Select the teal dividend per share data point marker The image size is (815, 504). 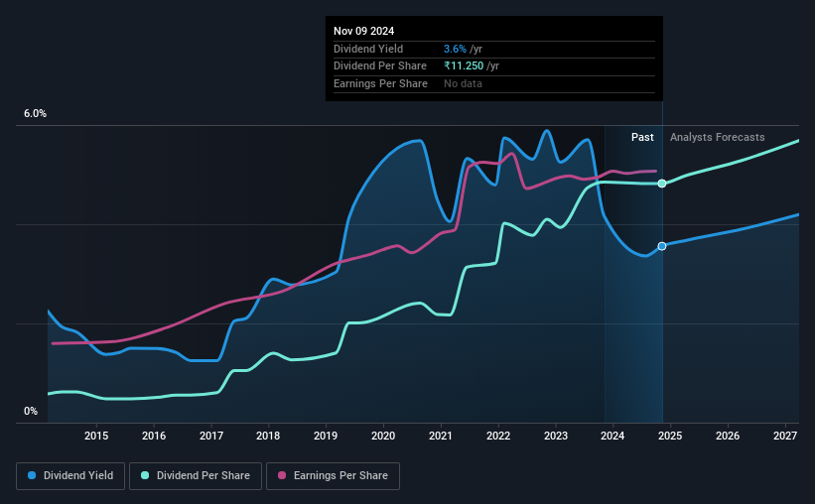(662, 184)
